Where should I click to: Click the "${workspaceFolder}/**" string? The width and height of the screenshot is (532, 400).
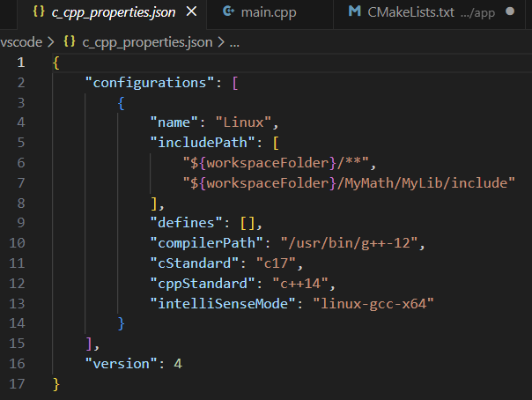point(276,163)
